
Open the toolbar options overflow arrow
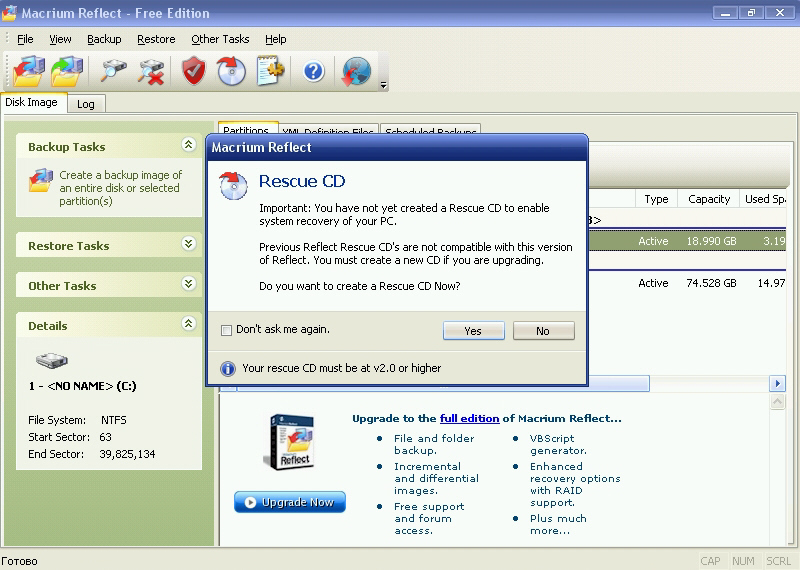(384, 85)
